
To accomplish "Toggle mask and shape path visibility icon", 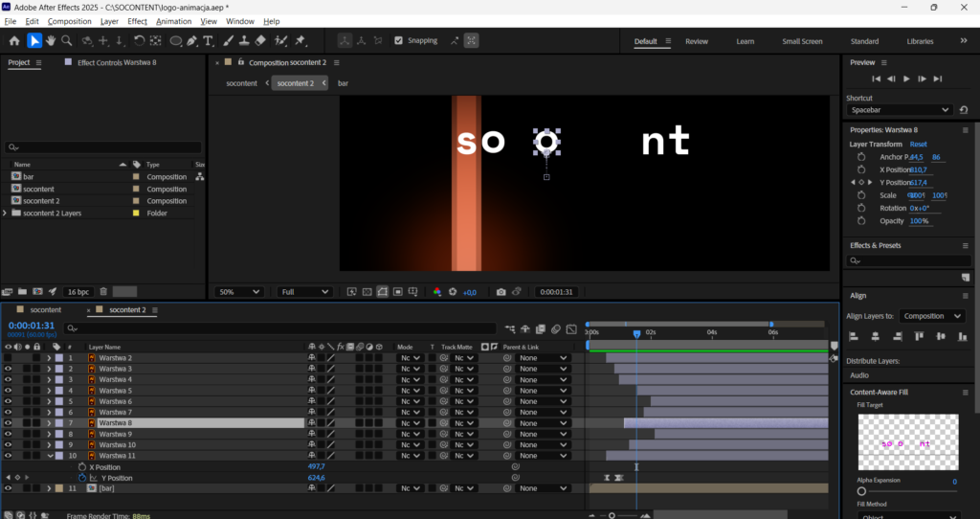I will click(x=383, y=292).
